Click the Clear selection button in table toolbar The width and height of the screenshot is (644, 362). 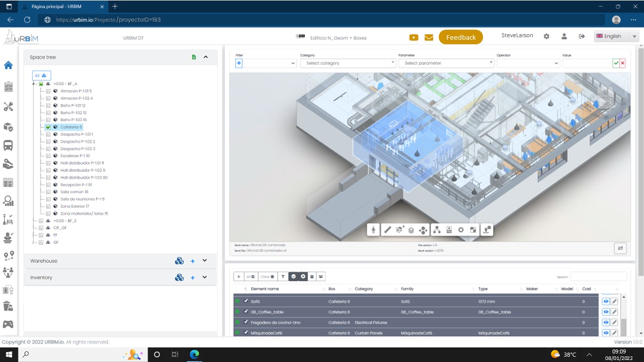(x=268, y=277)
